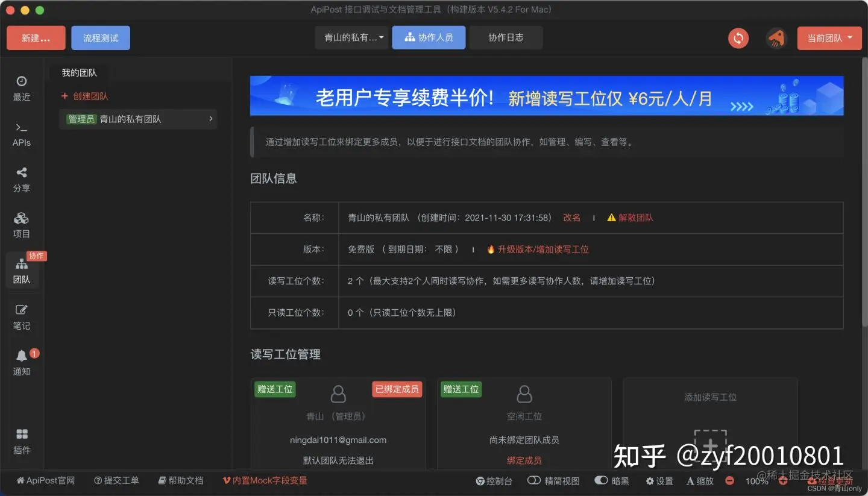868x496 pixels.
Task: Switch to the 协作日志 tab
Action: [506, 37]
